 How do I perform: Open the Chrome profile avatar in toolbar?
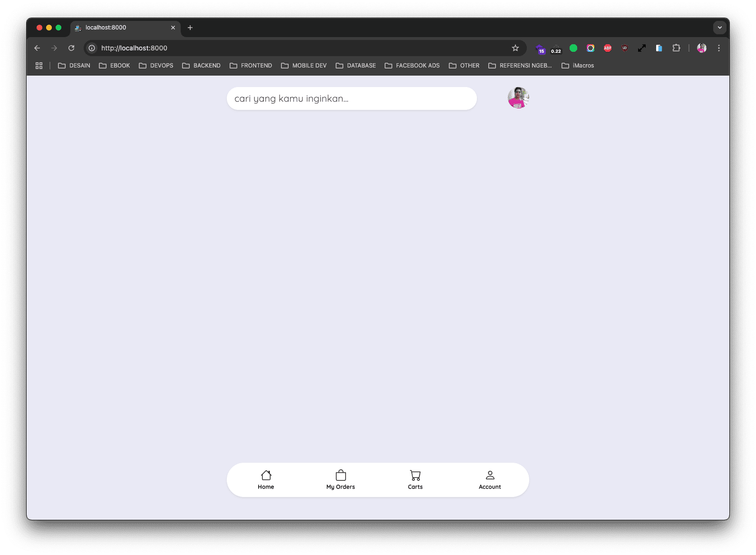pos(701,48)
